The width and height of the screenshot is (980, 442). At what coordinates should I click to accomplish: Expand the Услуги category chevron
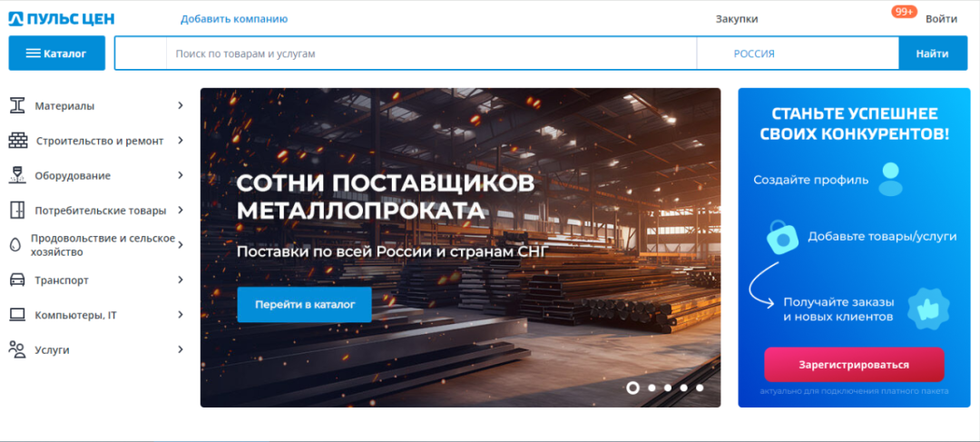point(180,349)
